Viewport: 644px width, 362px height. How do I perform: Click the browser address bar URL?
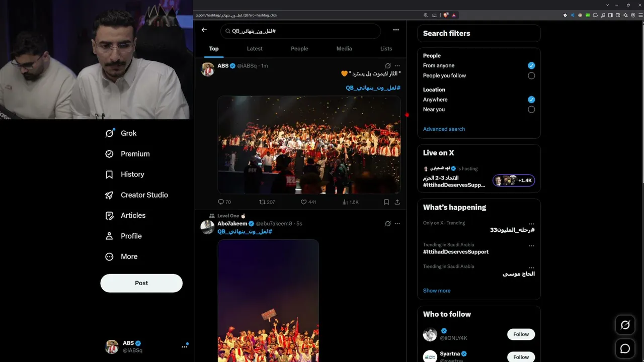pyautogui.click(x=236, y=16)
